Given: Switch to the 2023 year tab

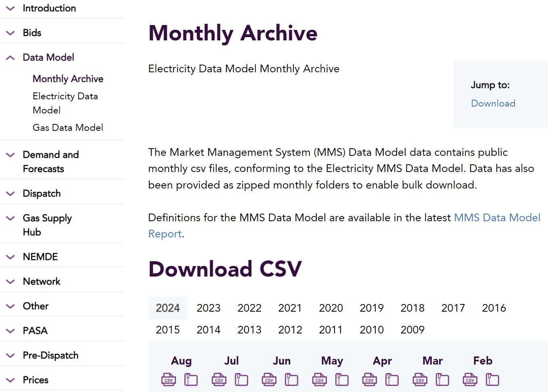Looking at the screenshot, I should (x=209, y=308).
